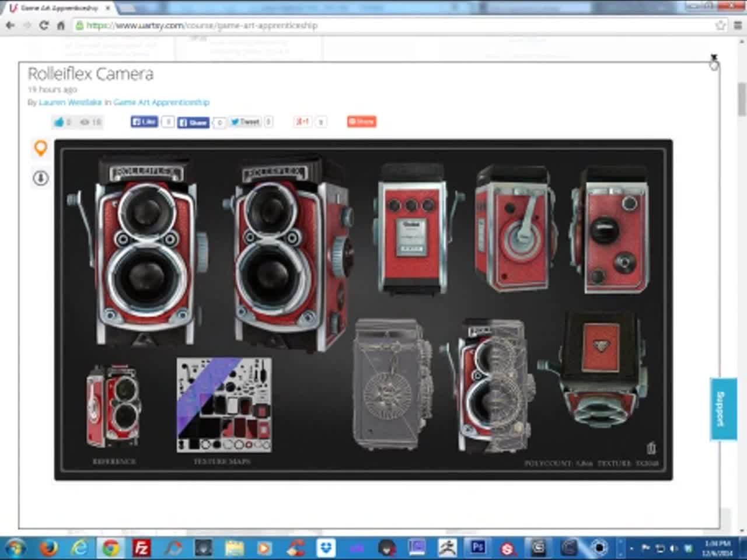Launch Internet Explorer from the taskbar
Screen dimensions: 747x560
[x=79, y=548]
